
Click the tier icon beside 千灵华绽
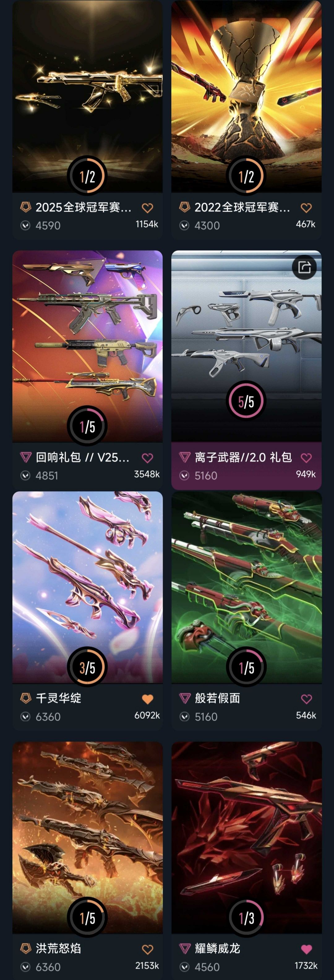tap(26, 698)
